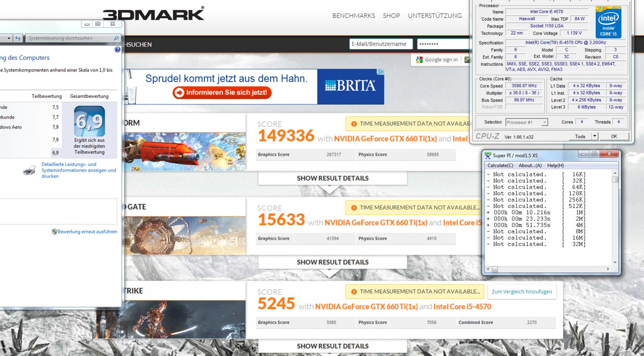
Task: Click the Intel Core i5-4570 link in Fire Strike result
Action: pyautogui.click(x=462, y=307)
